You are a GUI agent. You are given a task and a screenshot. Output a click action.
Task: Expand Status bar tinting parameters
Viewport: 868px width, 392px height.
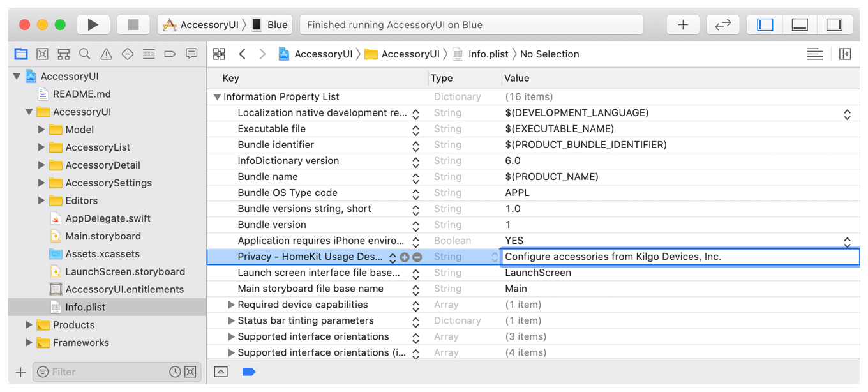pos(232,320)
